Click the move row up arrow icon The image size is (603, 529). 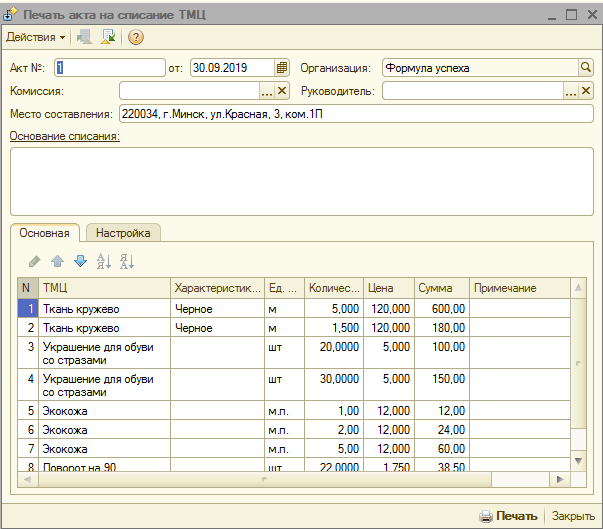point(58,262)
